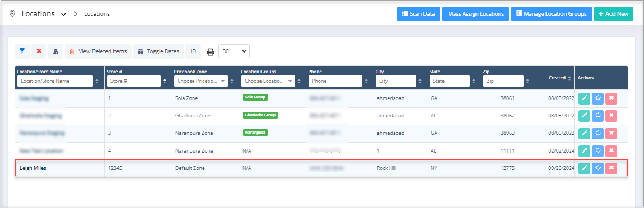Open the Choose Location Groups filter dropdown
This screenshot has height=208, width=644.
268,81
